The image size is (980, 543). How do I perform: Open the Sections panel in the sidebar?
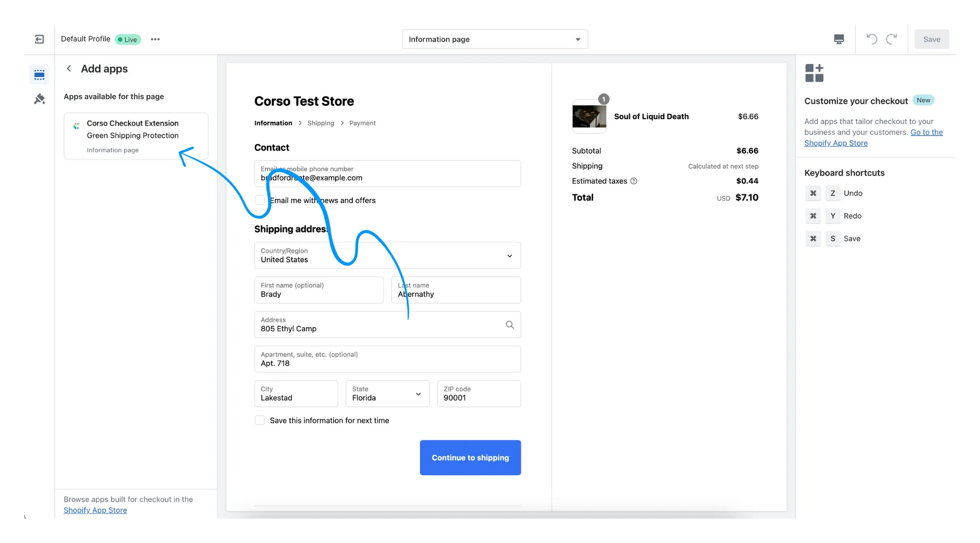tap(39, 74)
